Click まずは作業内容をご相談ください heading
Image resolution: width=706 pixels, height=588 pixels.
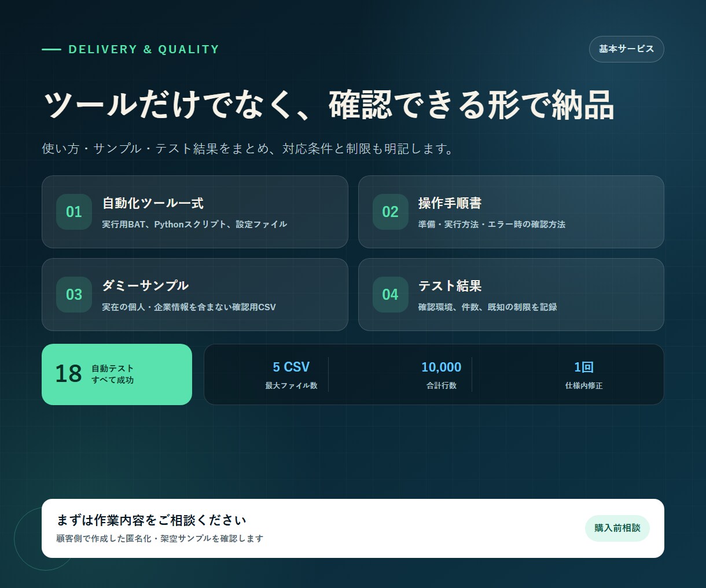152,520
